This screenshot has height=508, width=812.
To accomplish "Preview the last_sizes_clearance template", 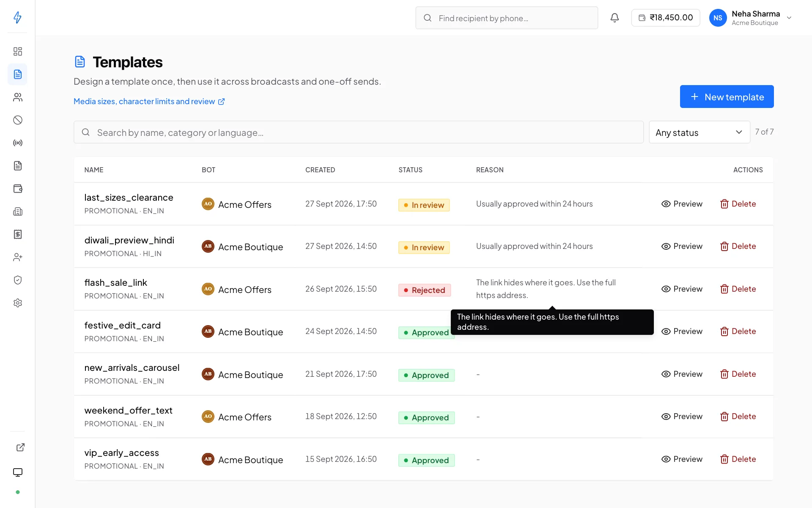I will click(682, 204).
